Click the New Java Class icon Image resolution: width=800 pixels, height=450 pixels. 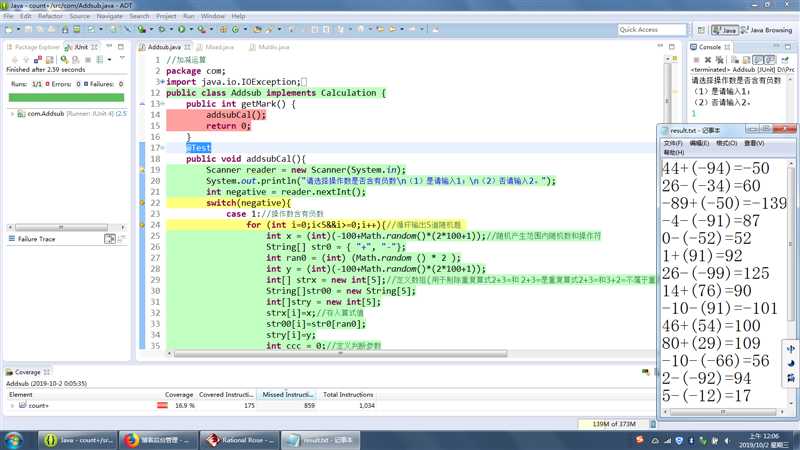tap(235, 29)
